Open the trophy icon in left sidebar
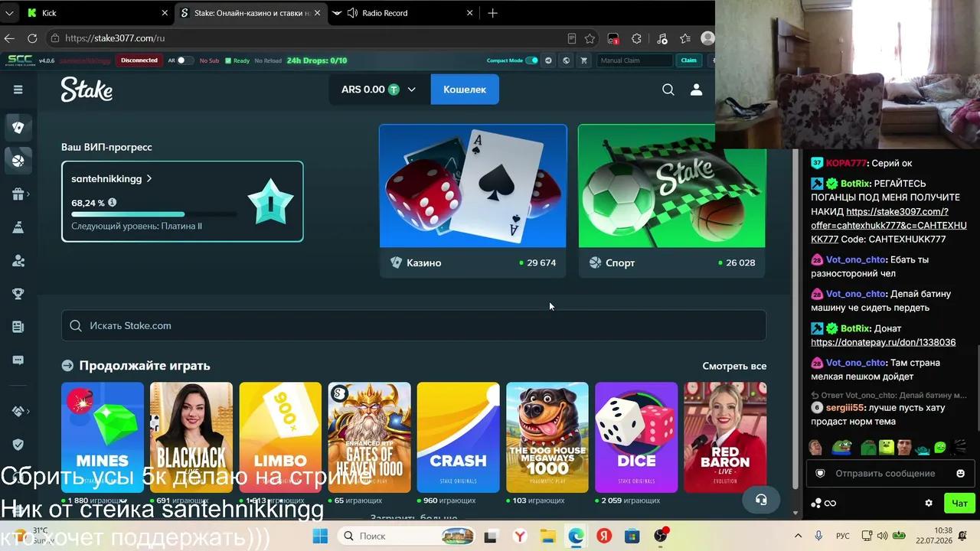Screen dimensions: 980x551 coord(18,294)
